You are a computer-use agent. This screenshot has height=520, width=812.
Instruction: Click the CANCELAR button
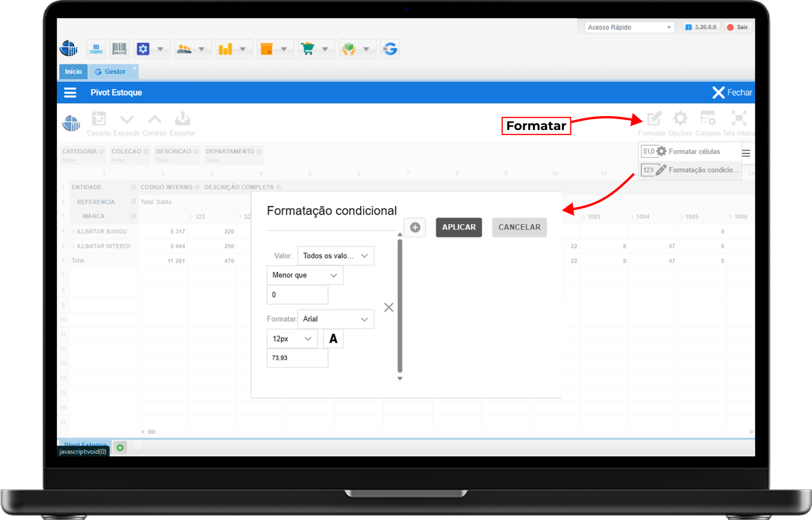click(519, 227)
